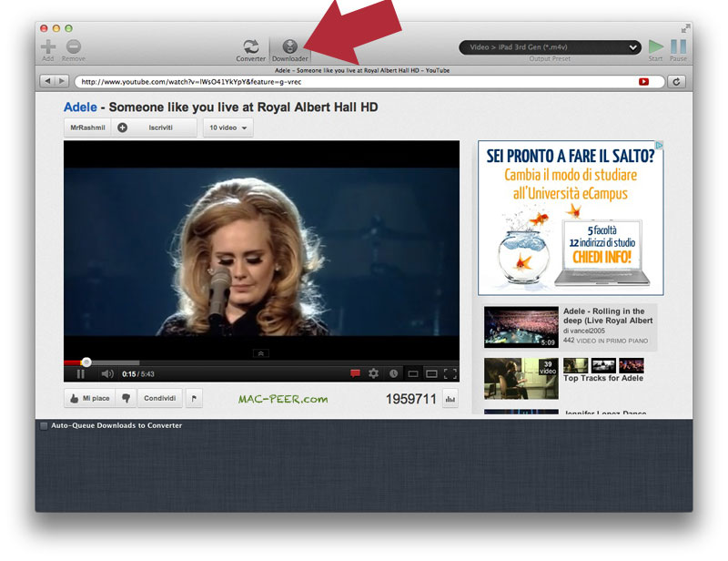728x561 pixels.
Task: Click the red YouTube icon in address bar
Action: click(x=643, y=82)
